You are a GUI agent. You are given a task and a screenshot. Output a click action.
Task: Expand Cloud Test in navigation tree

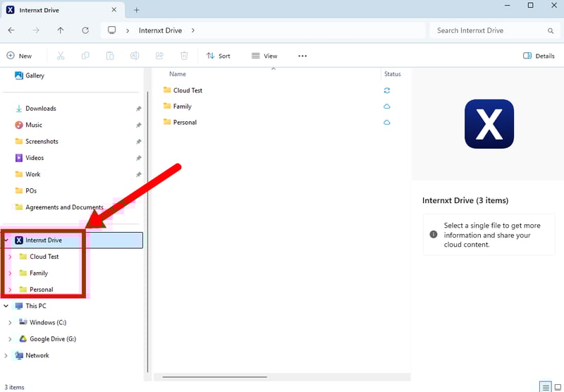pos(10,257)
